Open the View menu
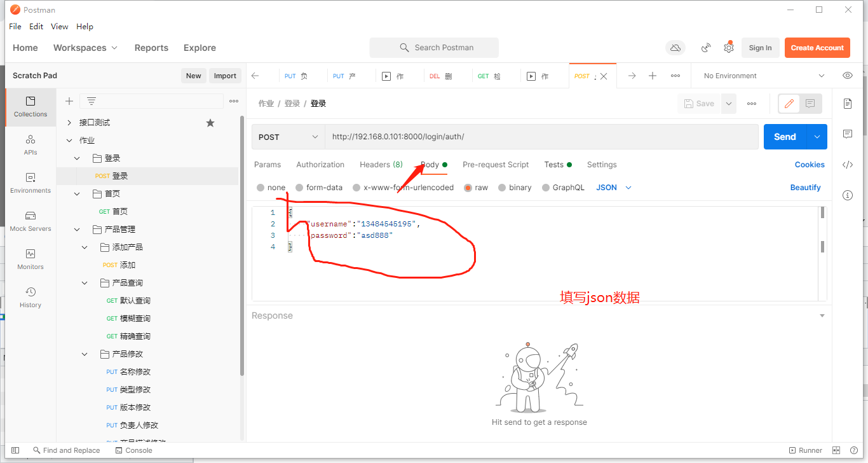This screenshot has width=868, height=463. [60, 27]
